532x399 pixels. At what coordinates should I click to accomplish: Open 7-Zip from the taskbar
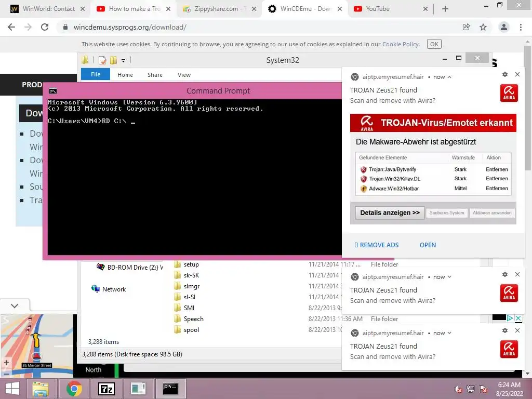coord(106,389)
